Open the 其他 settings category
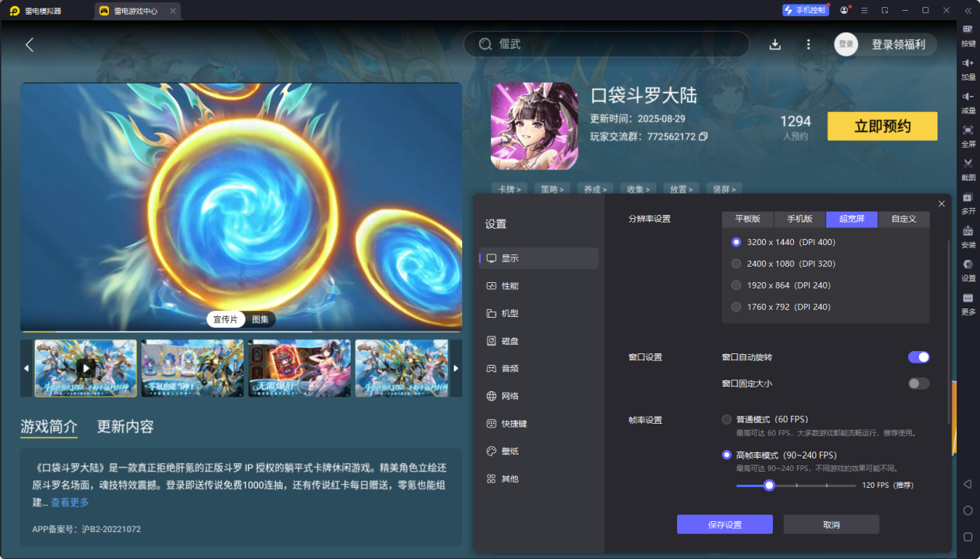This screenshot has height=559, width=980. pyautogui.click(x=539, y=479)
